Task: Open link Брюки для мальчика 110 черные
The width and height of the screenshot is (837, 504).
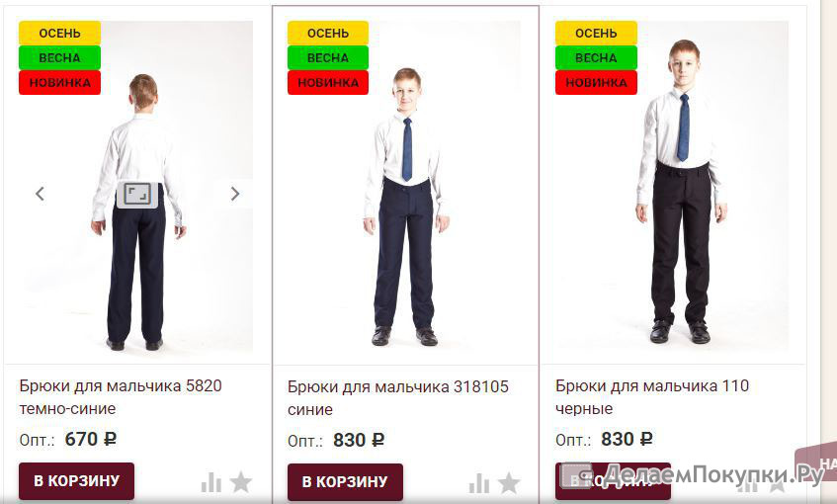Action: 652,396
